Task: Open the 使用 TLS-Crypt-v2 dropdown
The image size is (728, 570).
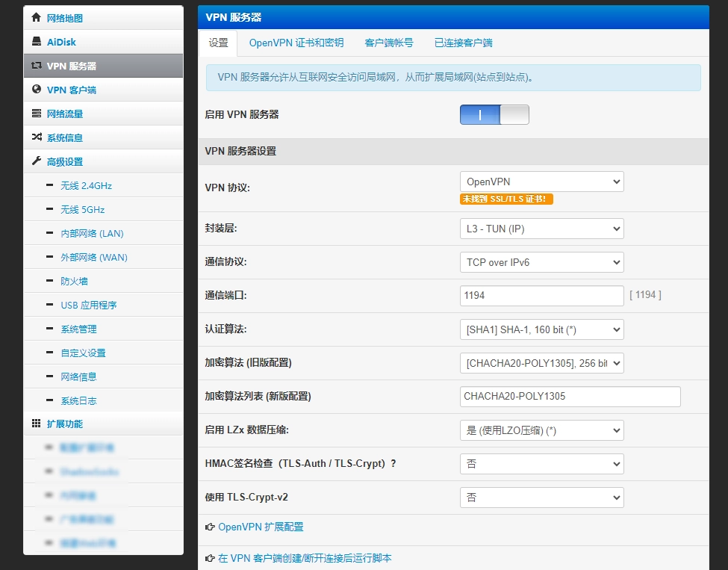Action: coord(541,497)
